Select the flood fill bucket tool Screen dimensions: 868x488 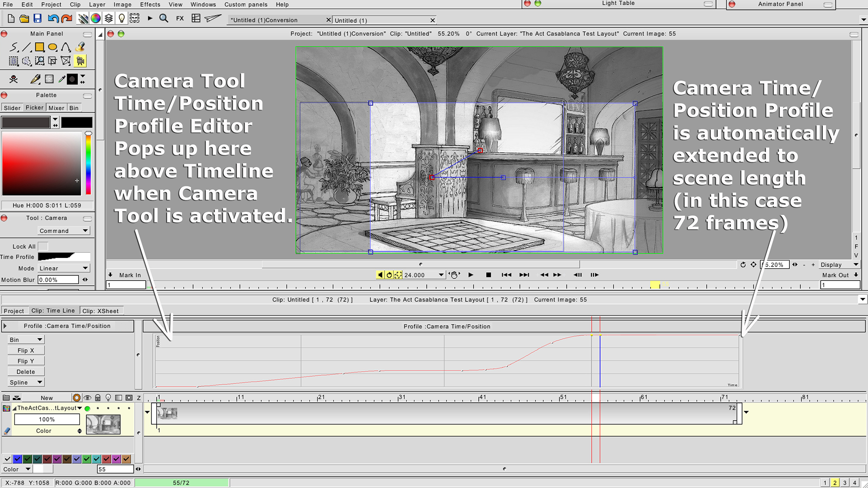tap(80, 47)
